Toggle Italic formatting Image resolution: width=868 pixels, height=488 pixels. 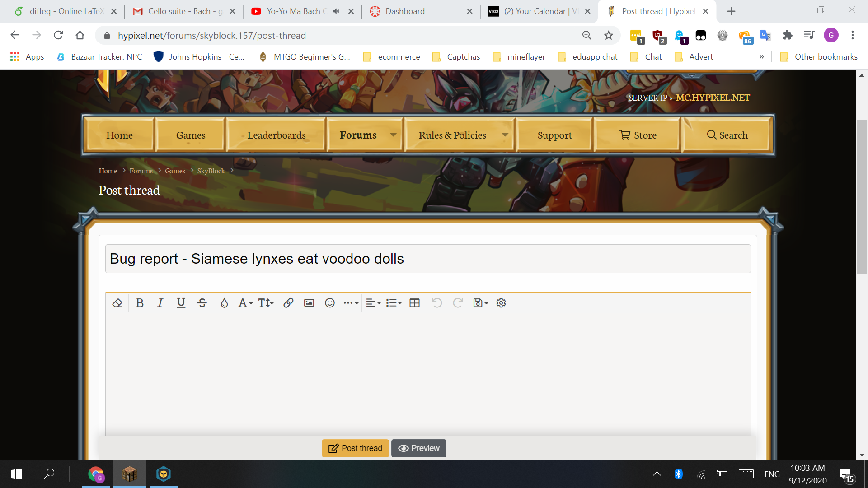pos(160,303)
